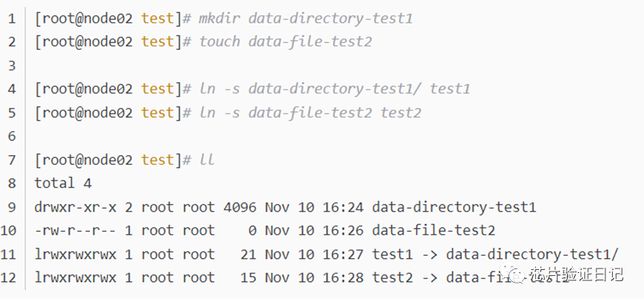Screen dimensions: 644x302
Task: Click the test2 symlink name on line 12
Action: [392, 277]
